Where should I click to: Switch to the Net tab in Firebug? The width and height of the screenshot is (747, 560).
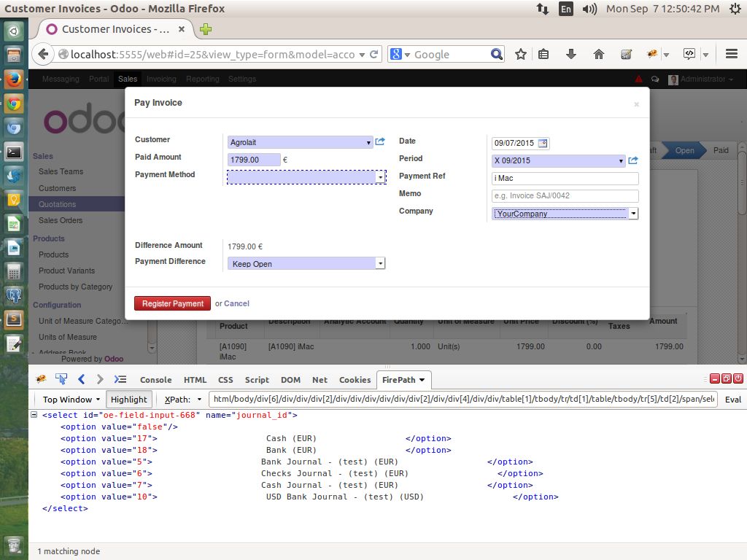(x=320, y=379)
